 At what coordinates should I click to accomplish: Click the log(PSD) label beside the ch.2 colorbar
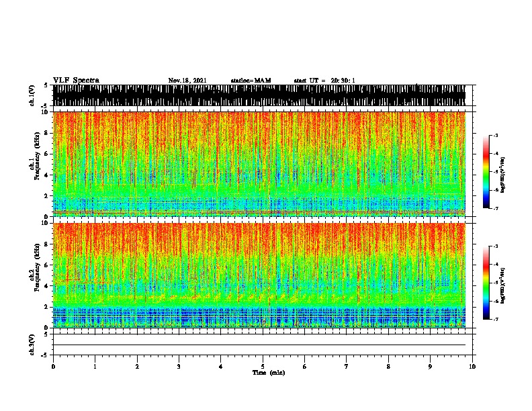pos(502,285)
